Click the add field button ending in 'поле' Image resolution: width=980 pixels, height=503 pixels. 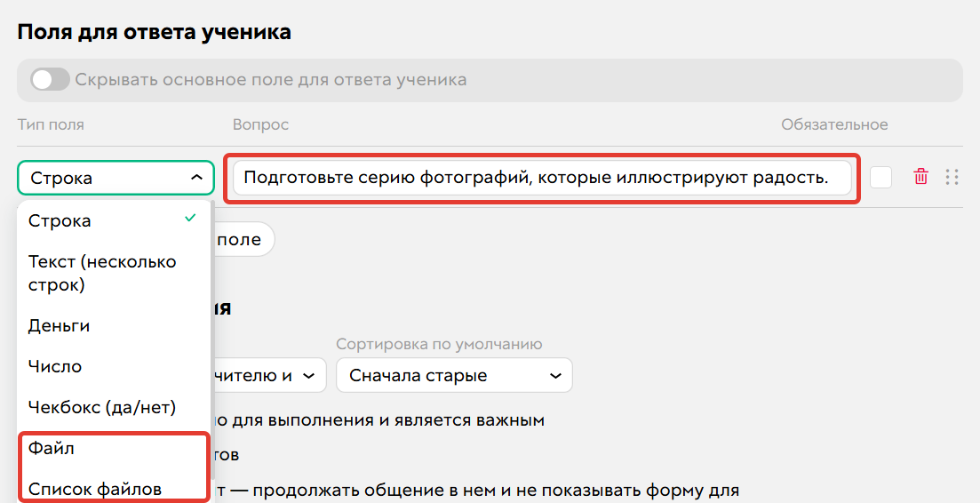point(243,239)
